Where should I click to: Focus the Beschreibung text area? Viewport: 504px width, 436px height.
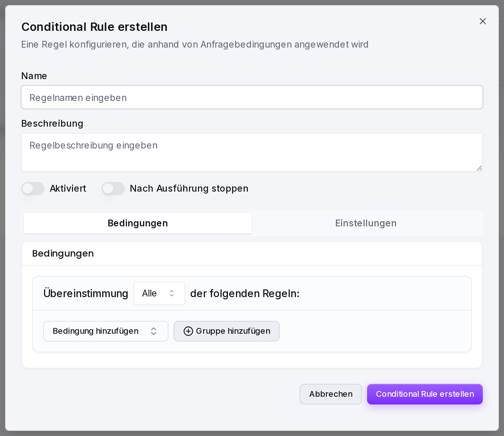click(x=252, y=152)
